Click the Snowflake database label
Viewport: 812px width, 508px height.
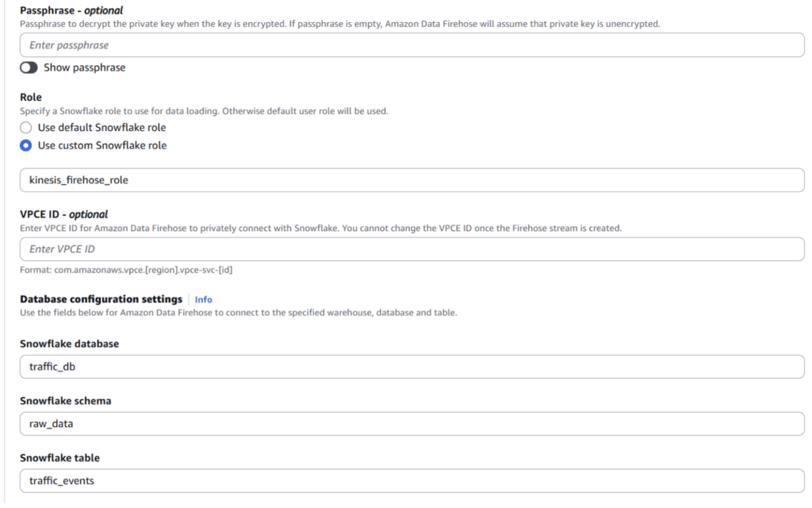(70, 344)
